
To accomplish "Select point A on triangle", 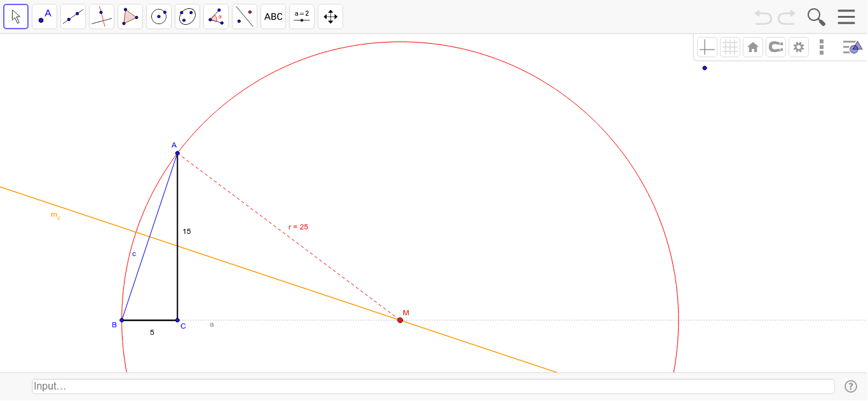I will pos(177,153).
